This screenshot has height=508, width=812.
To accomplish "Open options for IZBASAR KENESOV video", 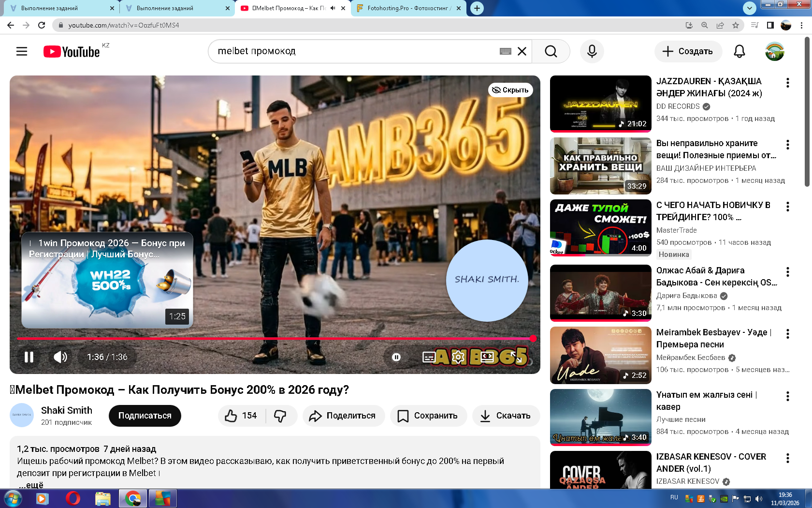I will (788, 458).
